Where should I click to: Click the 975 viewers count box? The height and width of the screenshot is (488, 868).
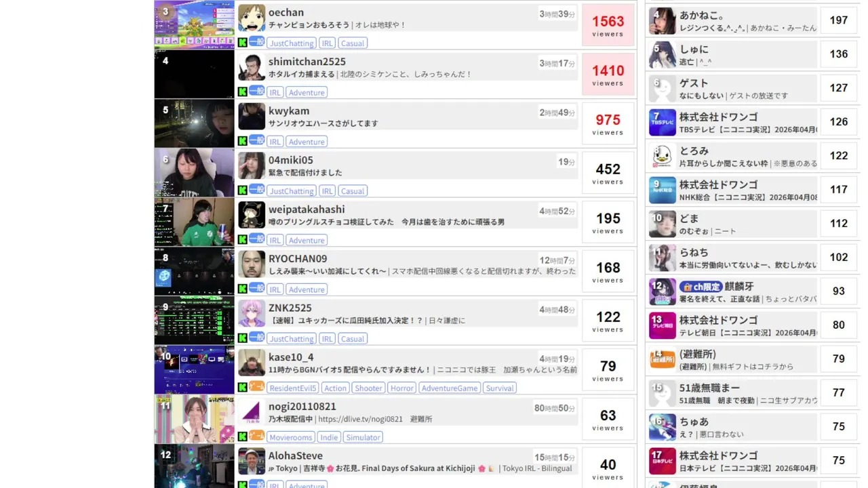pos(608,123)
